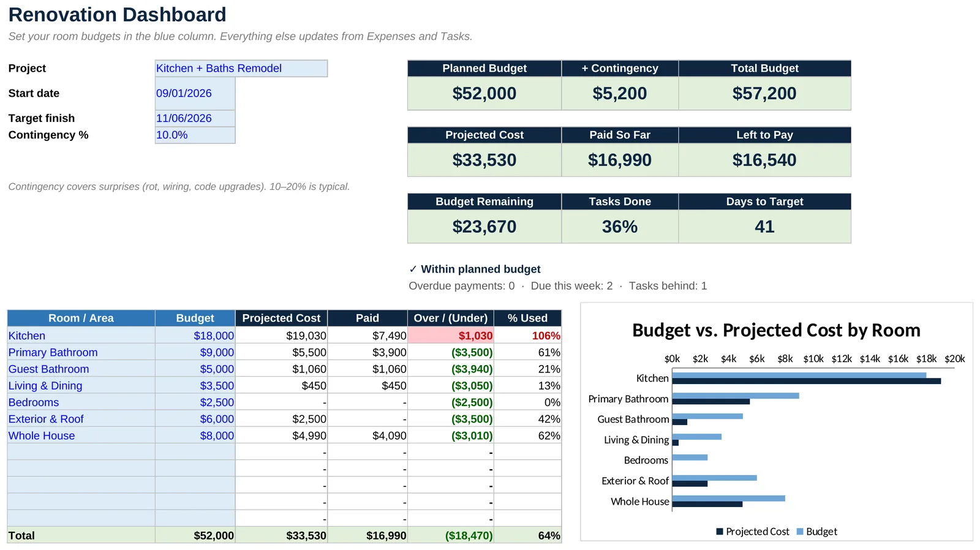Select the target finish date 11/06/2026
The height and width of the screenshot is (550, 980).
coord(195,118)
